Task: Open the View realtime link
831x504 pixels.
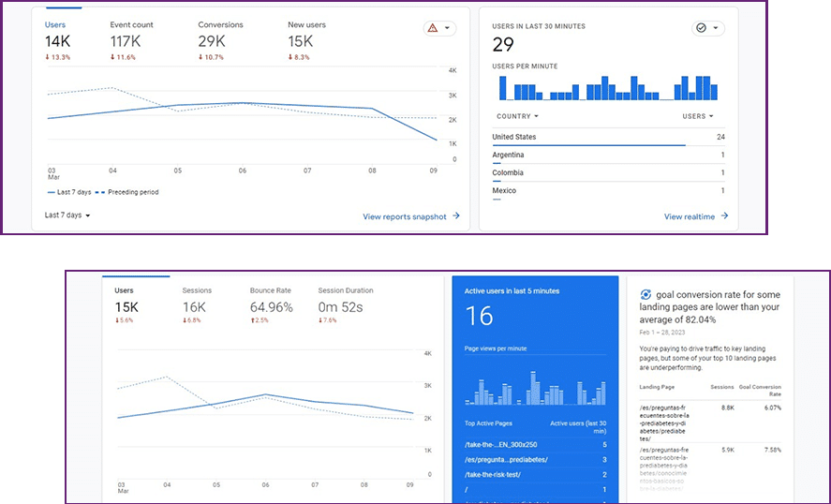Action: [689, 216]
